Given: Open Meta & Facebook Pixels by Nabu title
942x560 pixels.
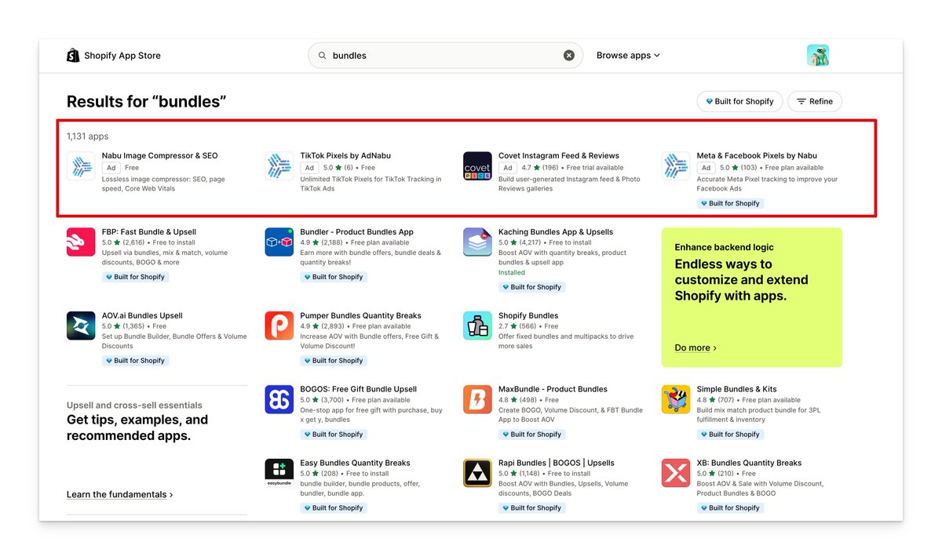Looking at the screenshot, I should pyautogui.click(x=757, y=156).
